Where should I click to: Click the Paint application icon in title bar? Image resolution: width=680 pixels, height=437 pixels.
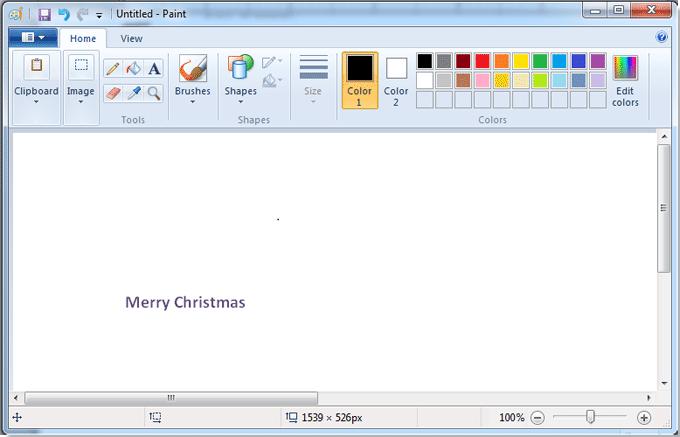point(16,14)
